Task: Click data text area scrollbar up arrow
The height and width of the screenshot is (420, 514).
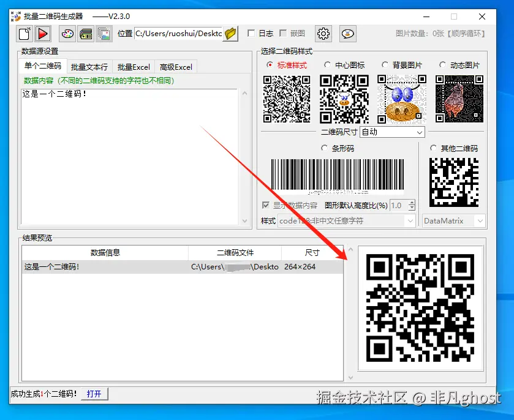Action: pos(244,94)
